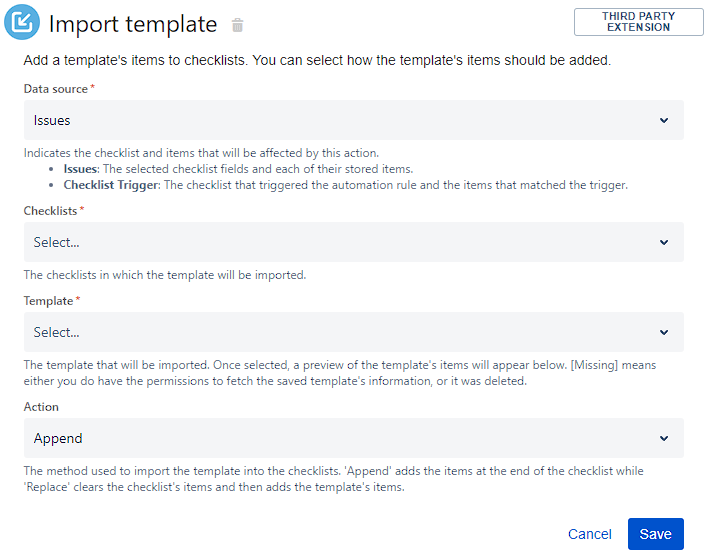The width and height of the screenshot is (708, 554).
Task: Click the Import template arrow icon
Action: tap(22, 23)
